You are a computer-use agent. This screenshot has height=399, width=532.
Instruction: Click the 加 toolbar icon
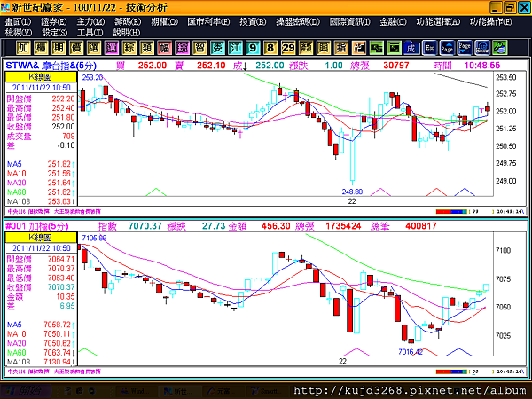23,48
